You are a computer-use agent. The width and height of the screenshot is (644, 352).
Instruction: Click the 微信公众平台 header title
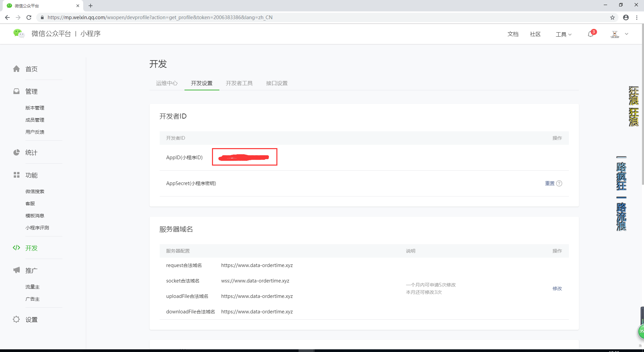tap(51, 34)
